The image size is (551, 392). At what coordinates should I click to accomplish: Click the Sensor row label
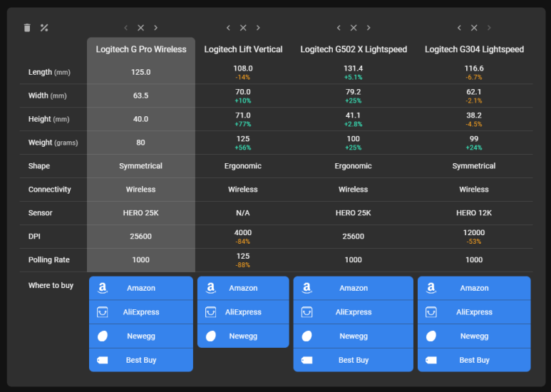[x=40, y=213]
